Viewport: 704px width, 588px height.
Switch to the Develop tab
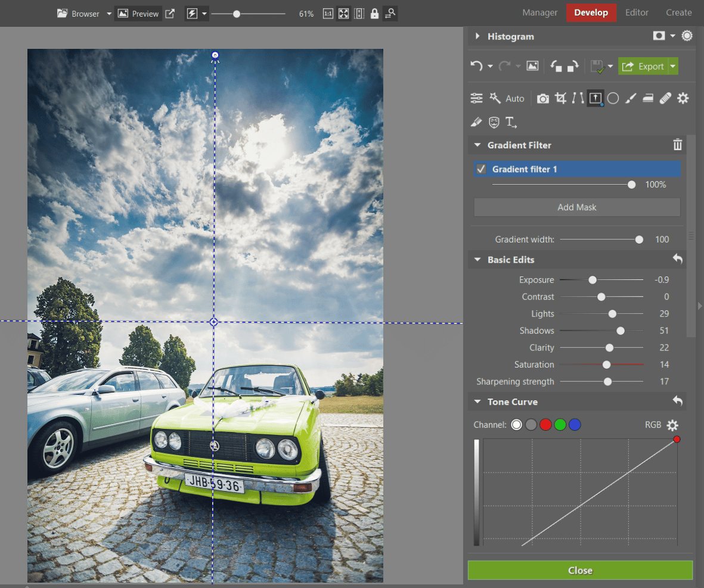(591, 13)
